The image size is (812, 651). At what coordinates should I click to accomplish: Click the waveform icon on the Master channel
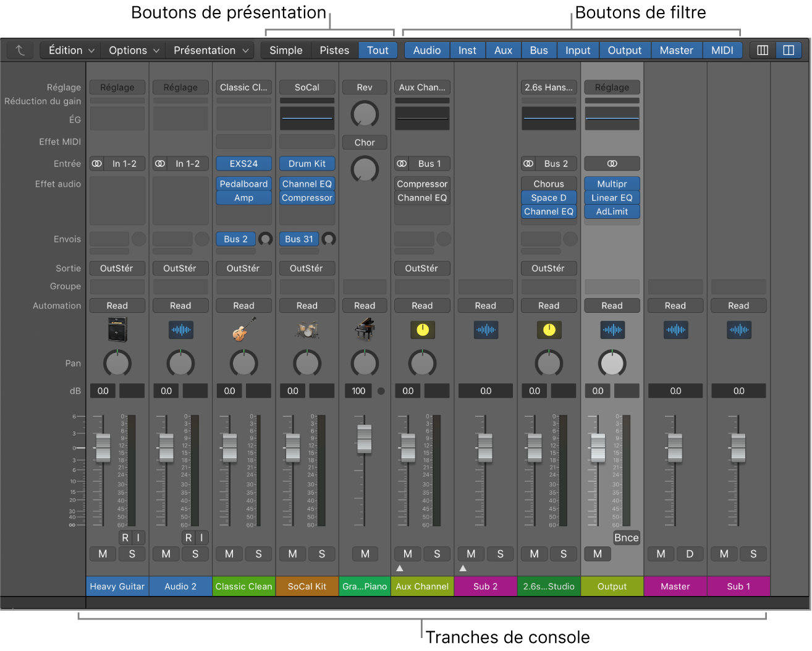coord(675,330)
